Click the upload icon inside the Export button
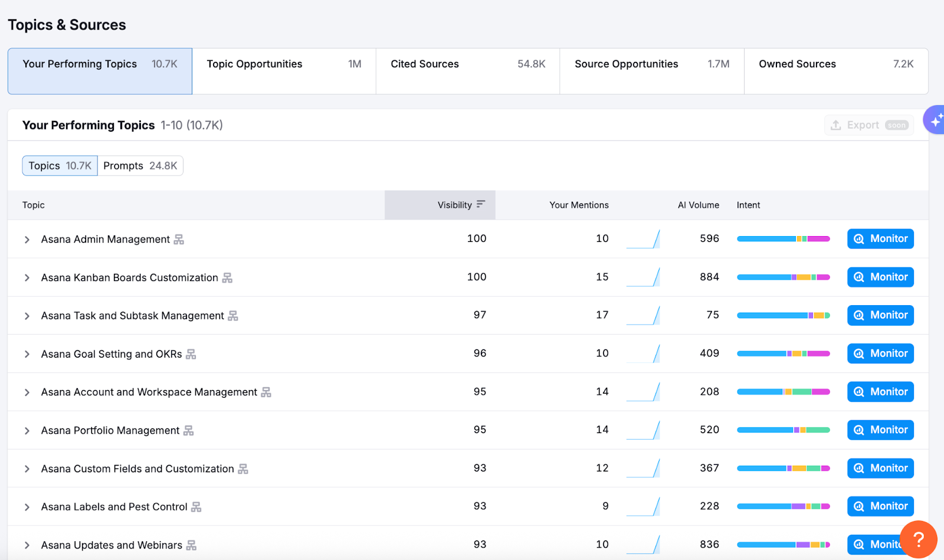The image size is (944, 560). (x=835, y=125)
